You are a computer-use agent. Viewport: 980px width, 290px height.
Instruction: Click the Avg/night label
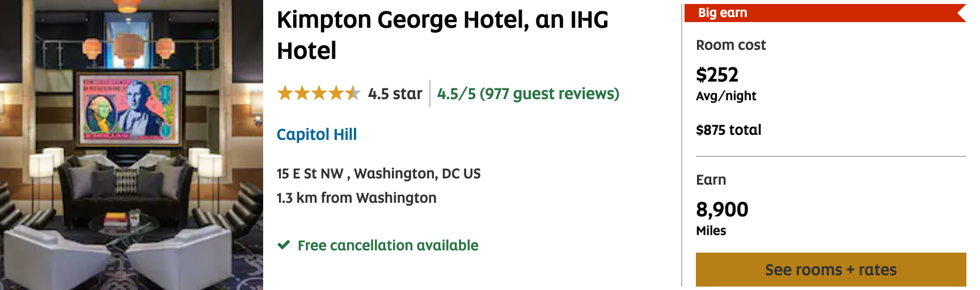pyautogui.click(x=726, y=96)
